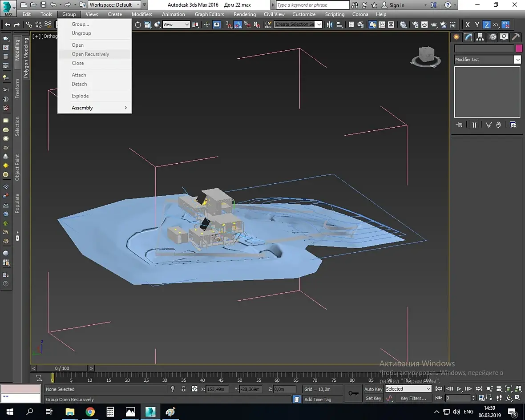Open the Rendering menu

click(x=244, y=14)
